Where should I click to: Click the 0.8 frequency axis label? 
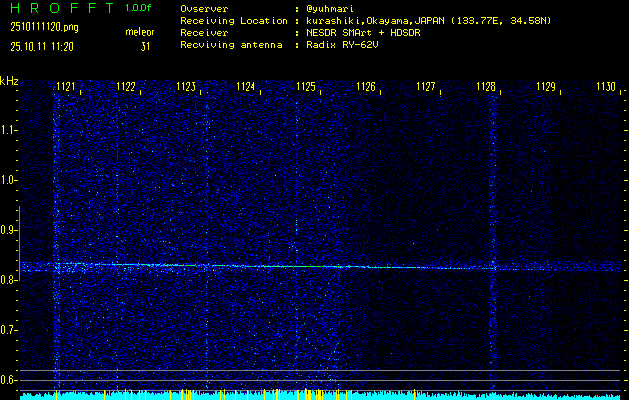(7, 280)
